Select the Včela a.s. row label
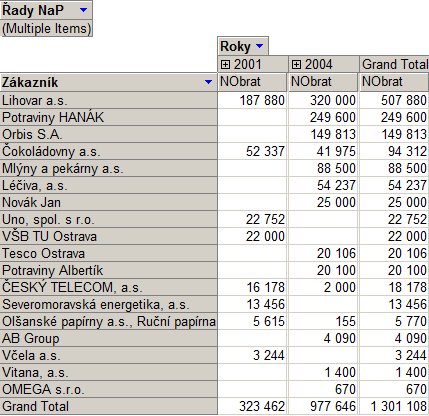Viewport: 429px width, 416px height. pyautogui.click(x=109, y=355)
